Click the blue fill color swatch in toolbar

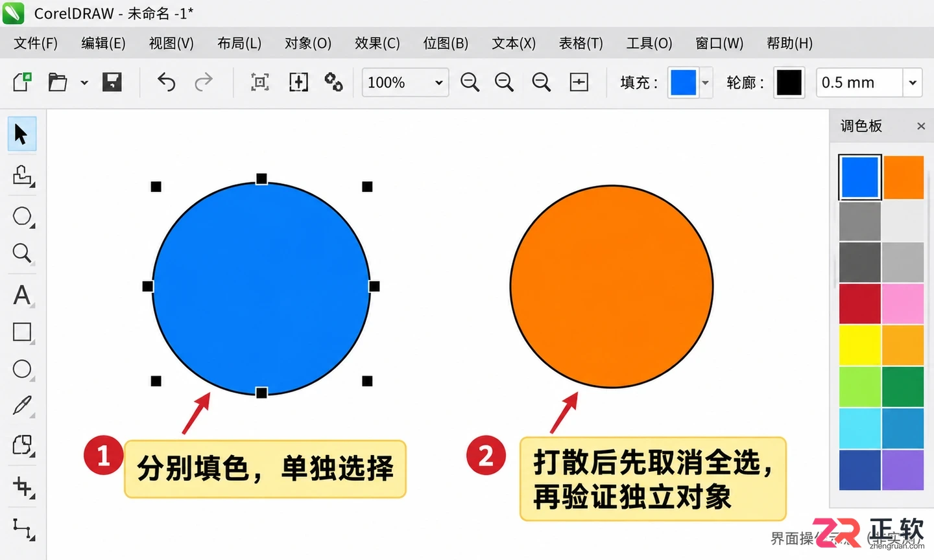point(683,82)
